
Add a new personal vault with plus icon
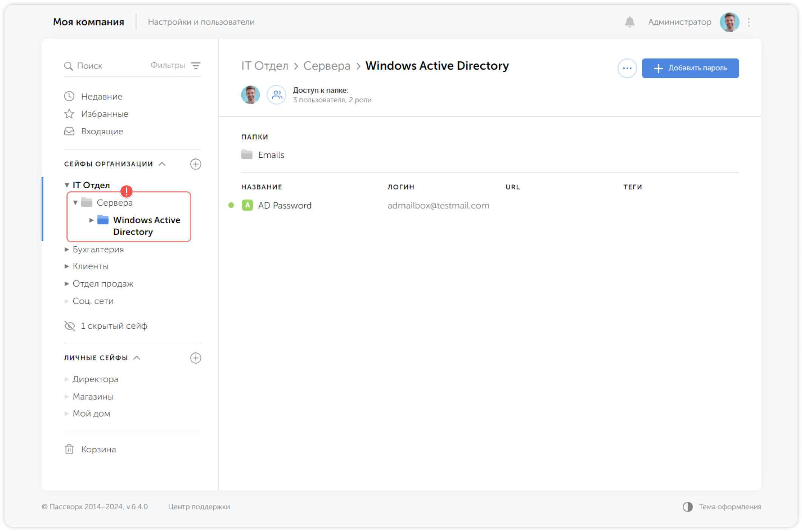(x=196, y=358)
